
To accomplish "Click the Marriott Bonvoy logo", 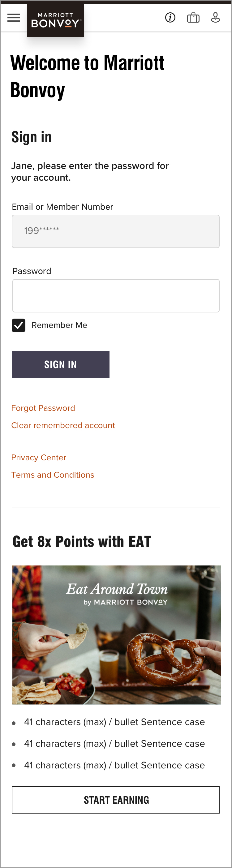I will 56,20.
